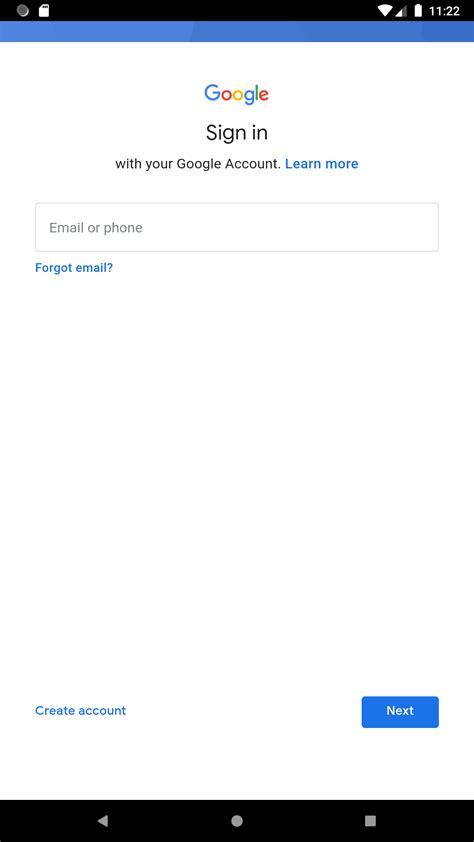
Task: Click the red 'e' in Google logo
Action: (264, 95)
